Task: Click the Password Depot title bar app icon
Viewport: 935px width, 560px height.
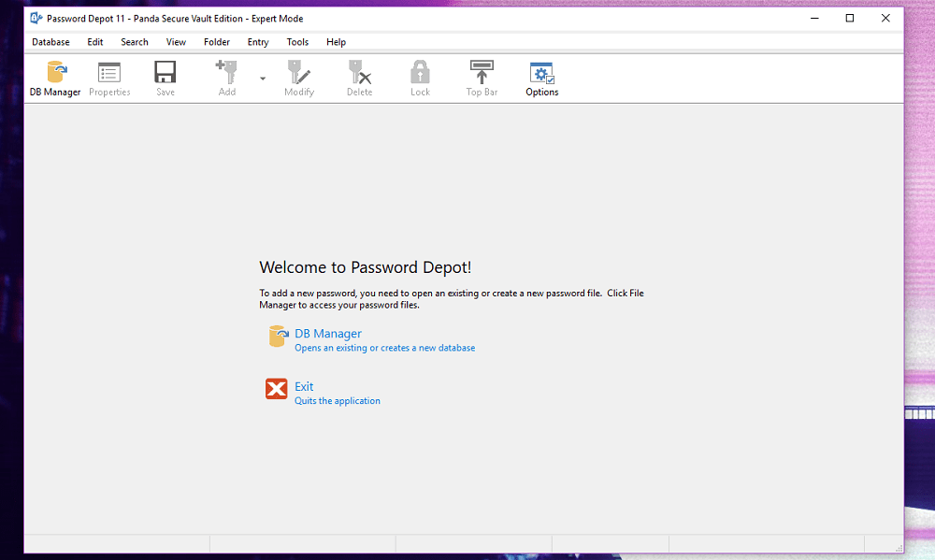Action: click(x=36, y=19)
